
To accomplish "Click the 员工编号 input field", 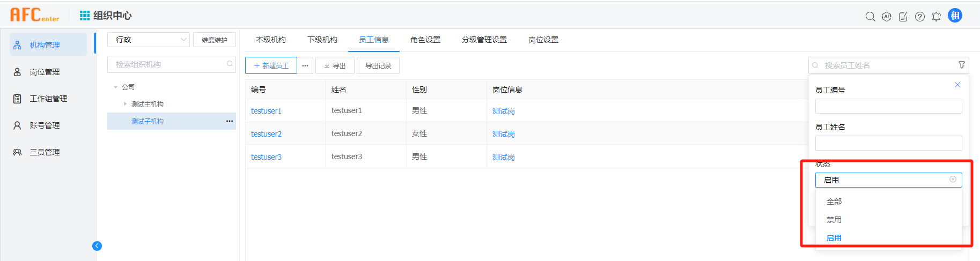I will click(x=888, y=106).
